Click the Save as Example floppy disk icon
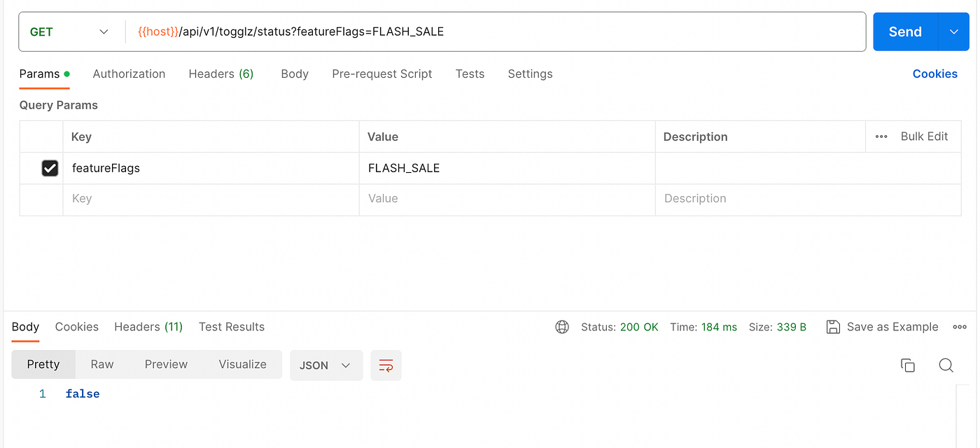Image resolution: width=980 pixels, height=448 pixels. pos(833,327)
